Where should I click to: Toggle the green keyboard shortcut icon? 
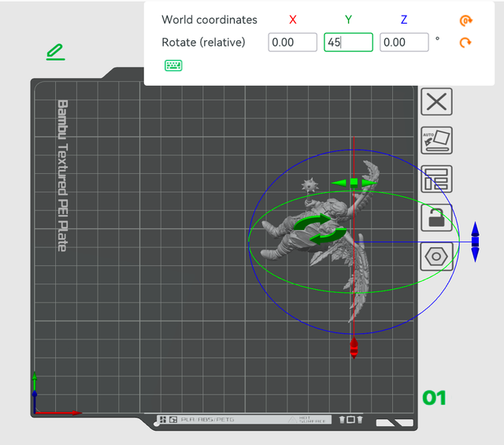(173, 65)
